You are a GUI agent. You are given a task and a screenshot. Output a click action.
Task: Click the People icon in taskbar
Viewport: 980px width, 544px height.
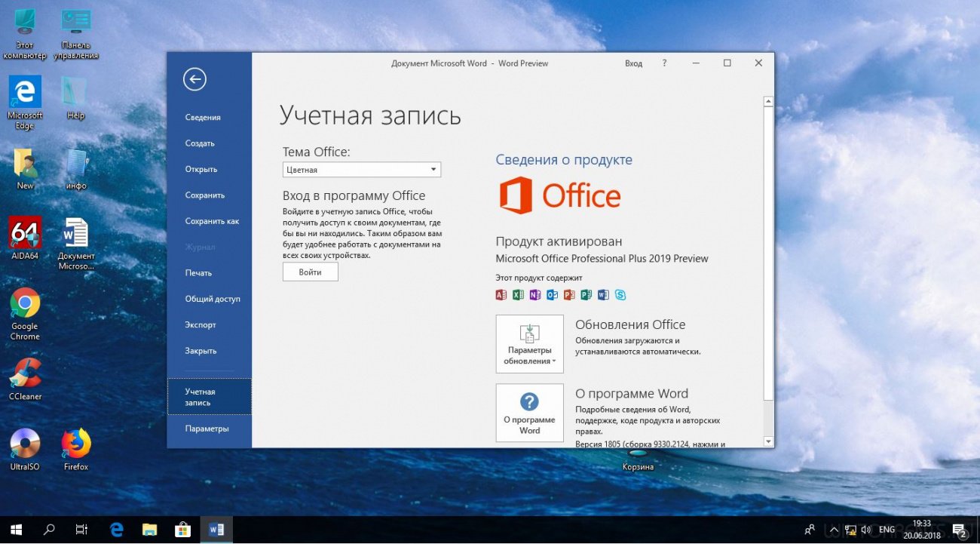810,530
